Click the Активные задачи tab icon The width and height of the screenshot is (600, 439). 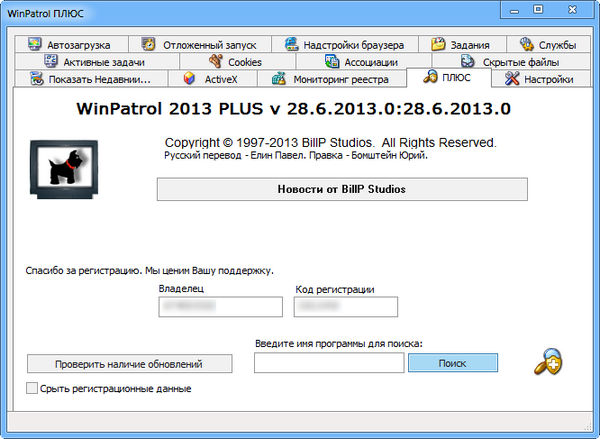pos(51,61)
